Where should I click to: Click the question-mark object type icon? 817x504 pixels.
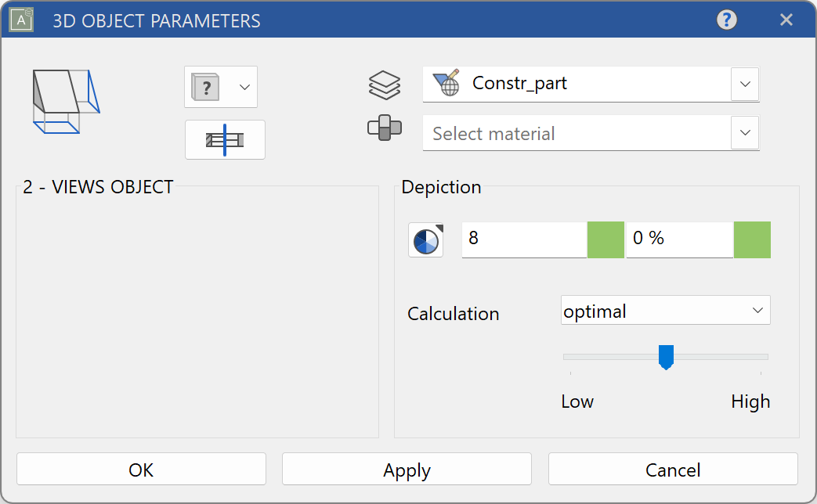coord(205,87)
